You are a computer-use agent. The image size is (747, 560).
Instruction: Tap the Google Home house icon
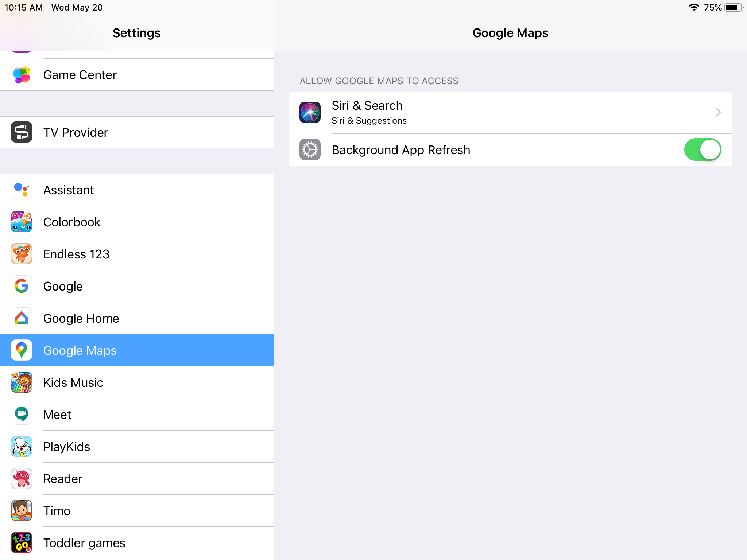click(22, 318)
